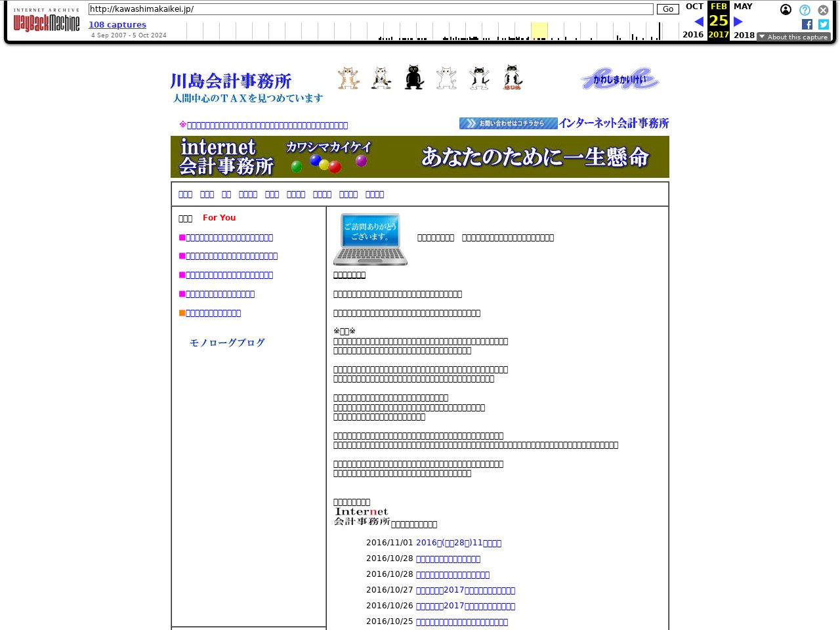This screenshot has width=840, height=630.
Task: Select the OCT month label
Action: [694, 7]
